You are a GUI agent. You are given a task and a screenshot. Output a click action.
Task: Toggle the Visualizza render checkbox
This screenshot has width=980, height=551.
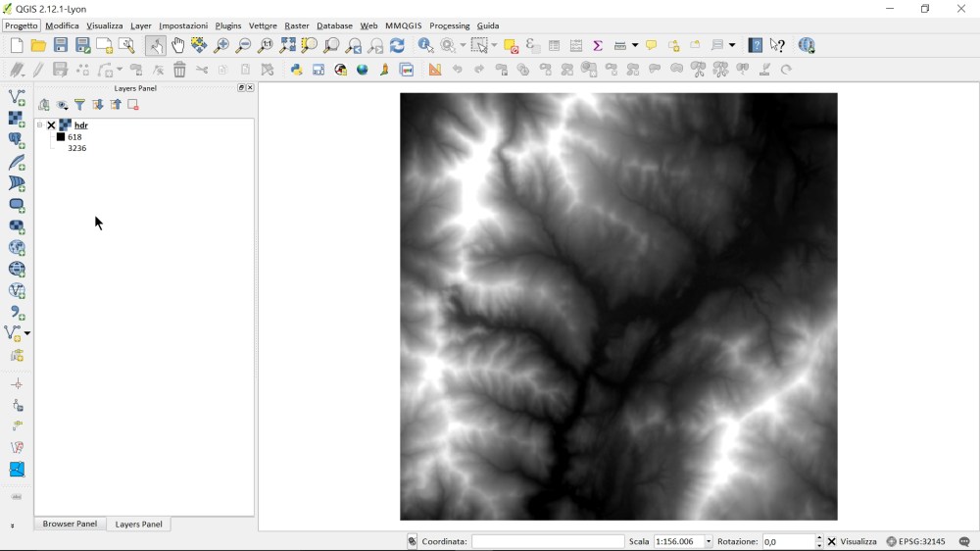coord(832,541)
